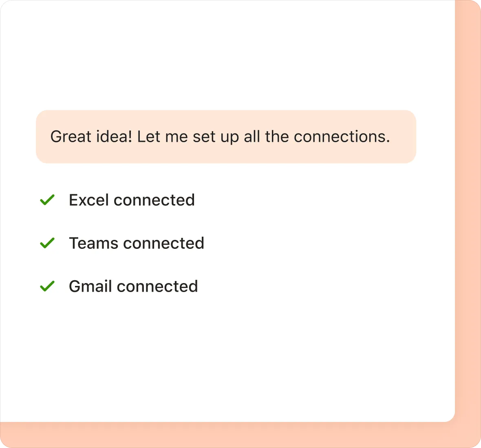Image resolution: width=481 pixels, height=448 pixels.
Task: Click the green checkmark beside Teams connected
Action: [47, 243]
